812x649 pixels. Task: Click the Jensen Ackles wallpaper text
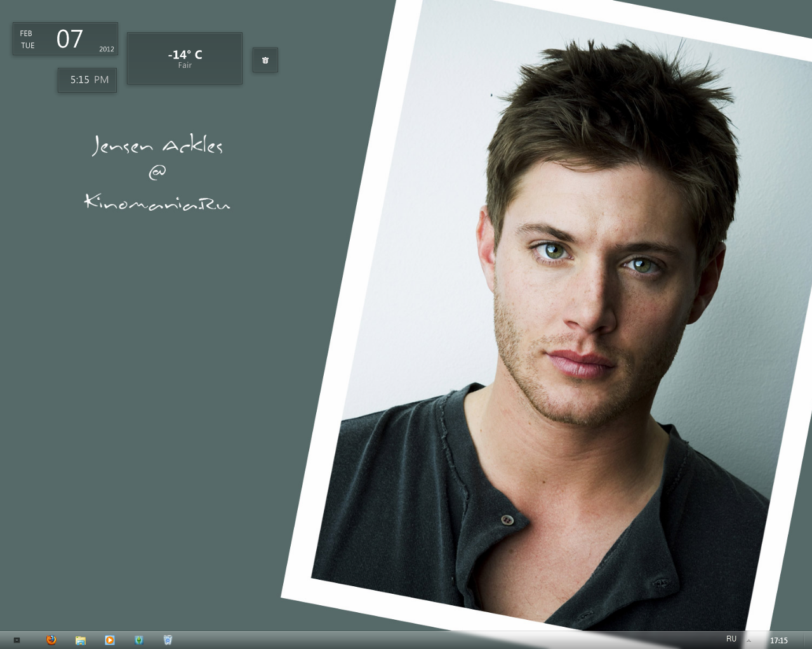tap(157, 146)
